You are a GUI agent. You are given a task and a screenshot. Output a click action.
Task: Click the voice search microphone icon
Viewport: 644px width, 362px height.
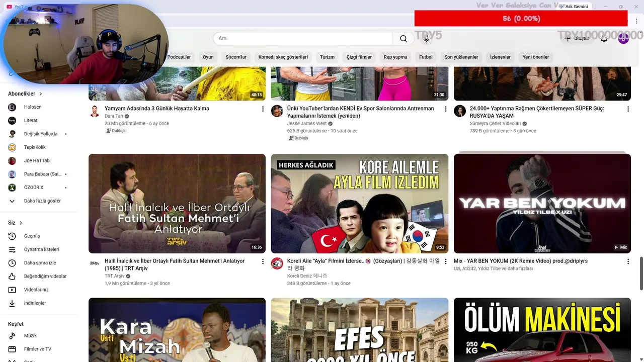pos(426,39)
